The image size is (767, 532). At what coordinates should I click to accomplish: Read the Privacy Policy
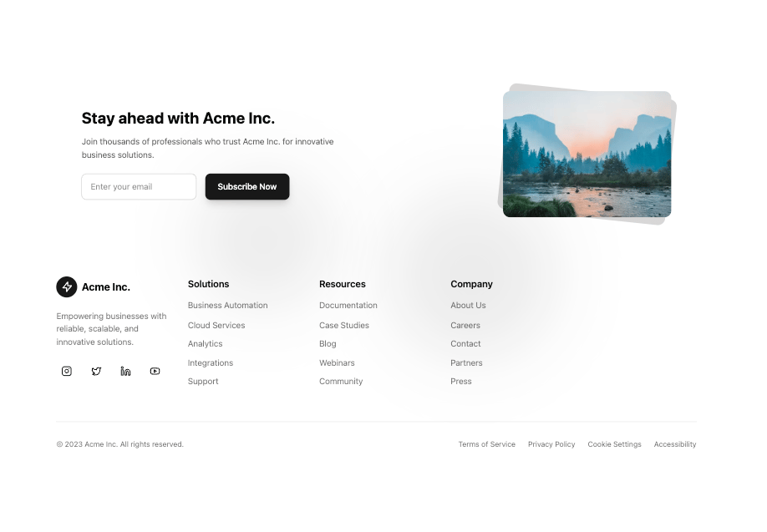551,444
